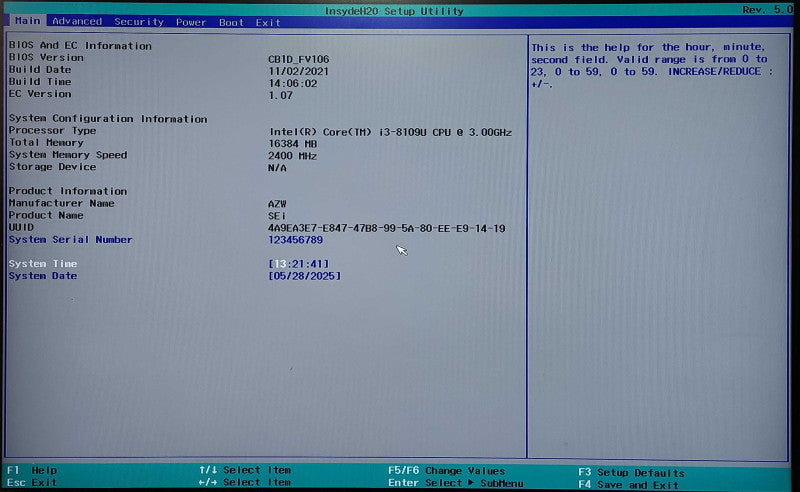Click the System Serial Number label

70,239
